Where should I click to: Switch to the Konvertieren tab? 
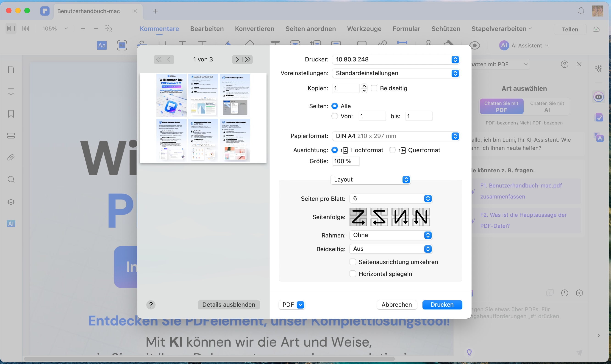tap(254, 29)
